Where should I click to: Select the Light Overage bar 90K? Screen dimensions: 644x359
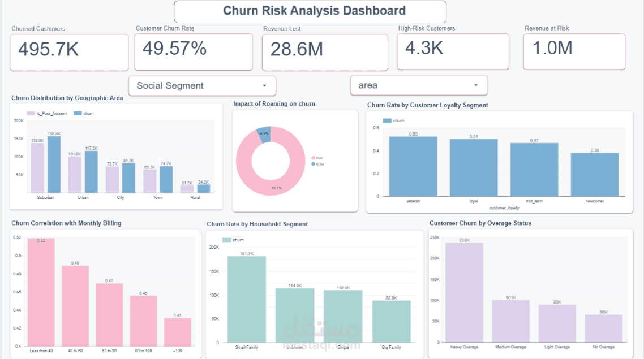[x=557, y=323]
